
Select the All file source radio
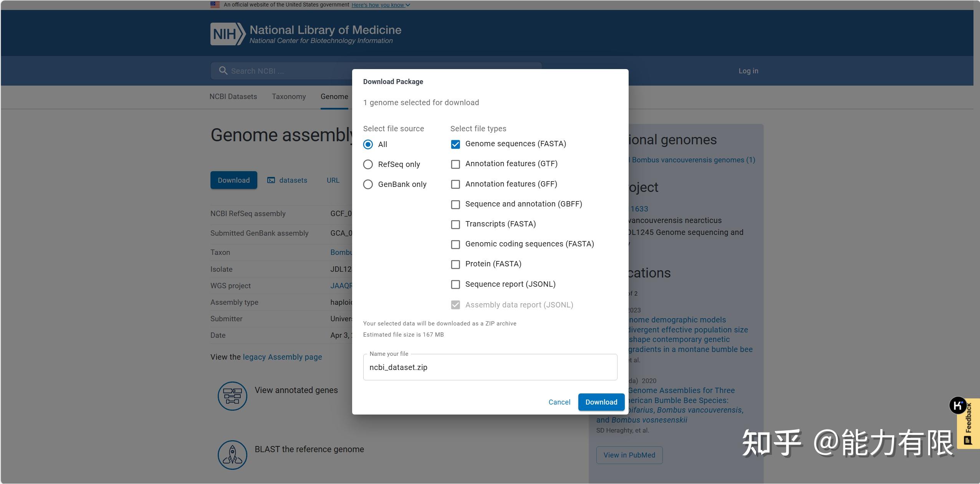pos(368,144)
